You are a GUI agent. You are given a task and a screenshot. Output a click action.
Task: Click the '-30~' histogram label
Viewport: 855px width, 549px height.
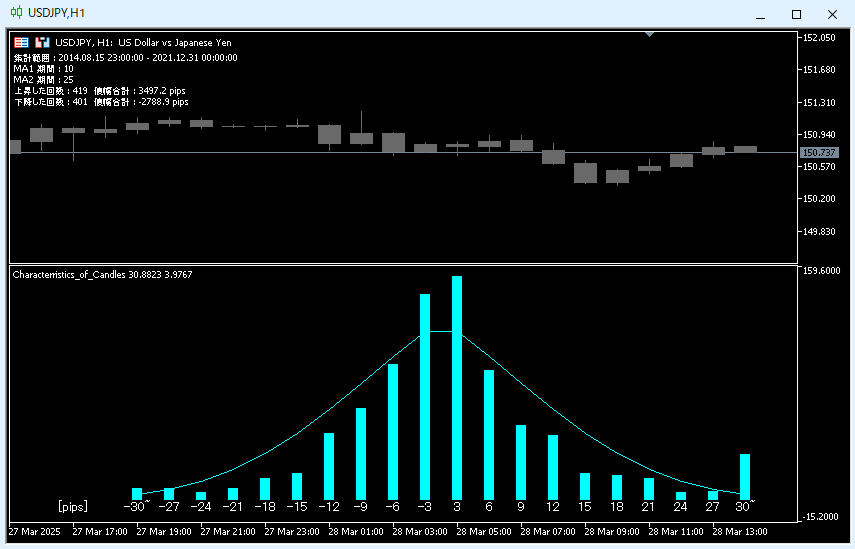coord(137,506)
